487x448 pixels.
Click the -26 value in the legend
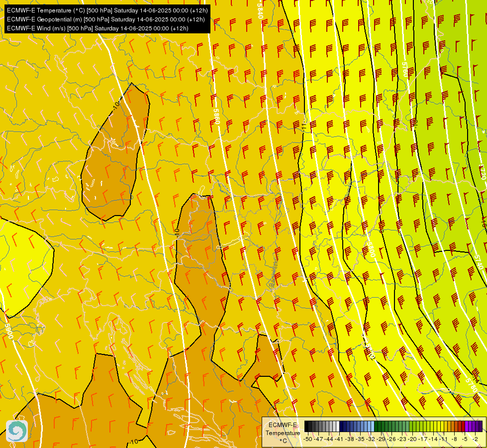pyautogui.click(x=391, y=439)
